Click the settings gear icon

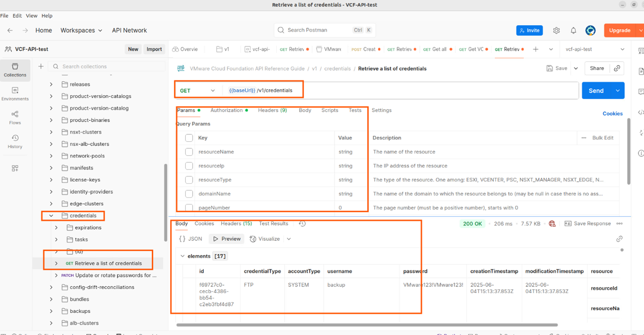click(557, 30)
